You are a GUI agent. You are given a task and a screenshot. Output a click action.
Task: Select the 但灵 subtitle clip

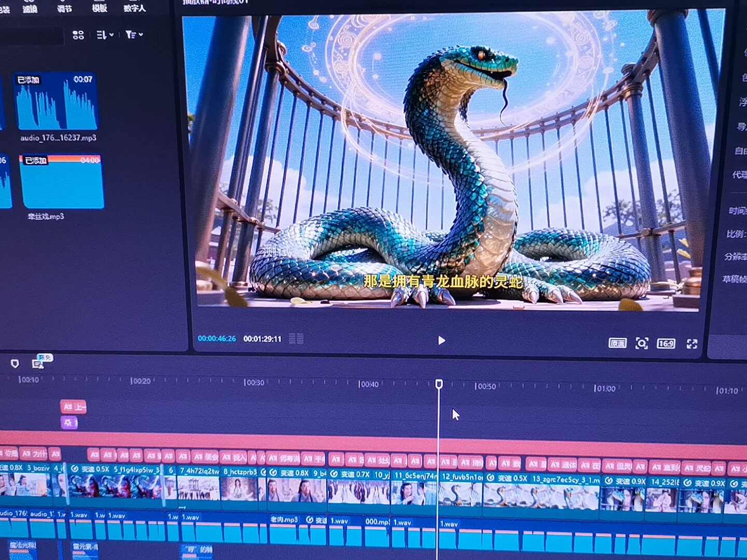tap(617, 466)
